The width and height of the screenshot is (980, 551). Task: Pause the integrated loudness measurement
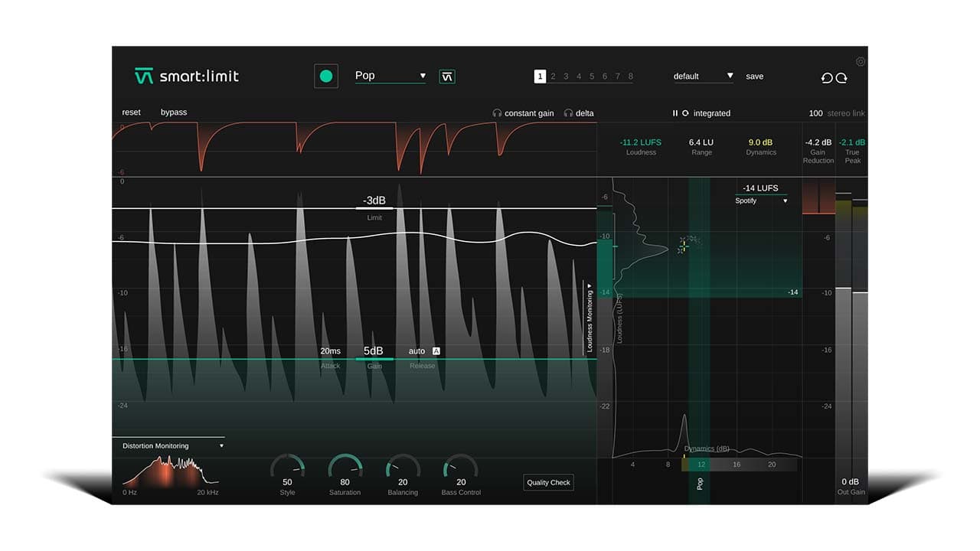675,112
